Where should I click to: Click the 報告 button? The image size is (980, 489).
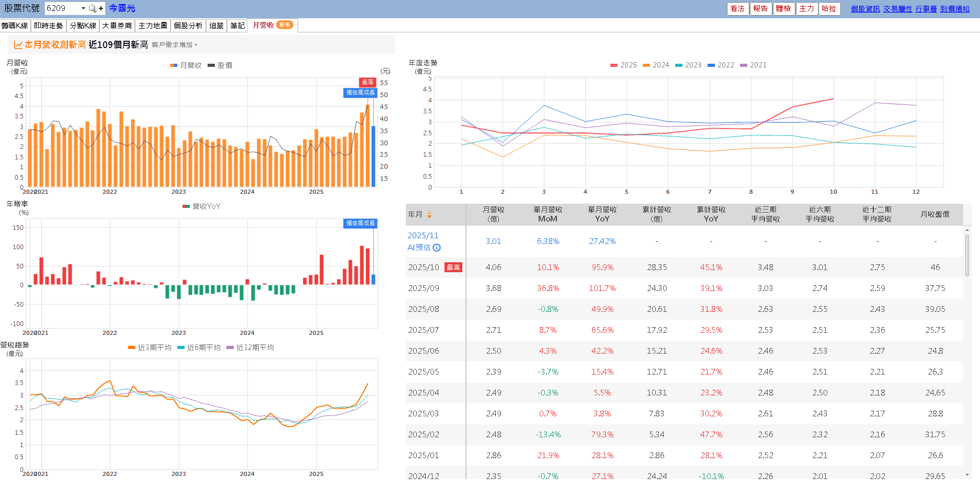[760, 8]
